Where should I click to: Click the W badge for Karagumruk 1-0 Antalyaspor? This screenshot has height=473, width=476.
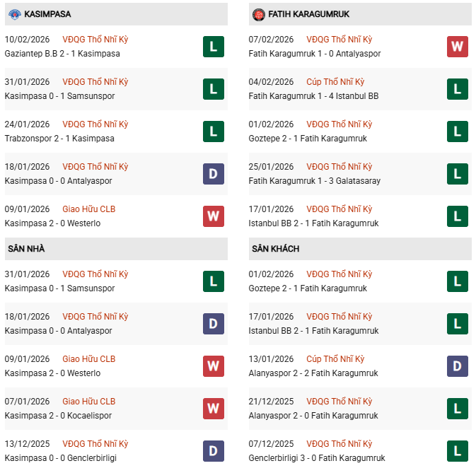point(458,47)
